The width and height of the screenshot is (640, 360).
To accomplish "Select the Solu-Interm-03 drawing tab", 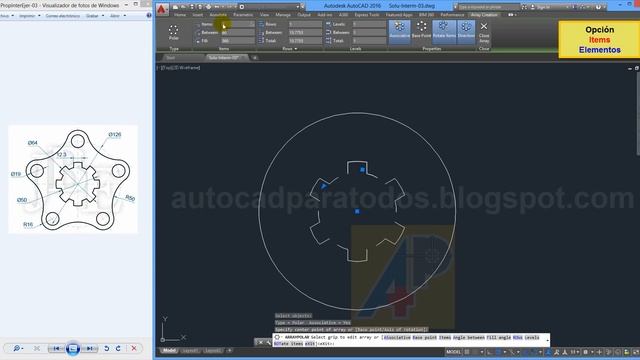I will (x=224, y=58).
